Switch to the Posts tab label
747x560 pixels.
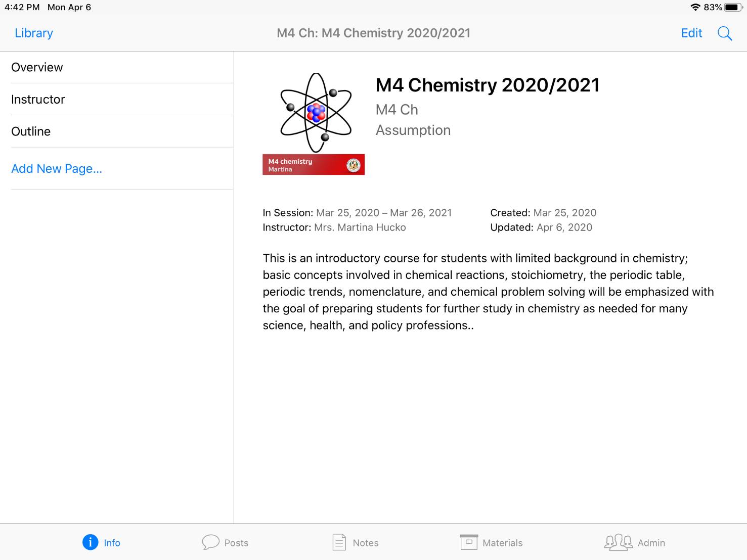click(x=236, y=543)
